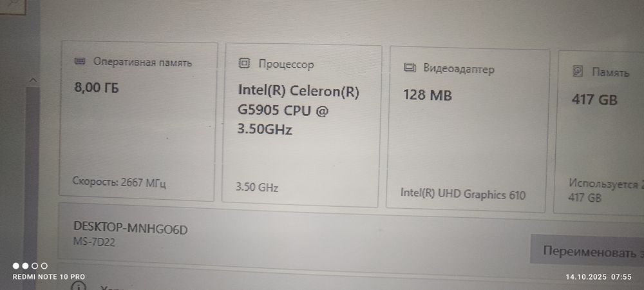Click the video adapter icon beside Видеоадаптер

[410, 68]
